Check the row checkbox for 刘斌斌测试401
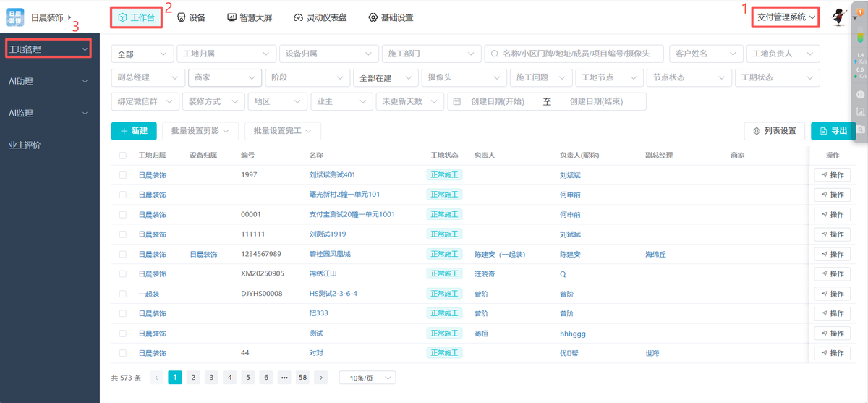 (x=122, y=175)
